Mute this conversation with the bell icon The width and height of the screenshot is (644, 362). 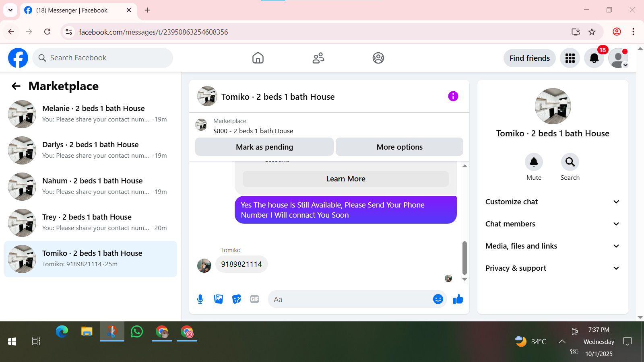pyautogui.click(x=534, y=162)
